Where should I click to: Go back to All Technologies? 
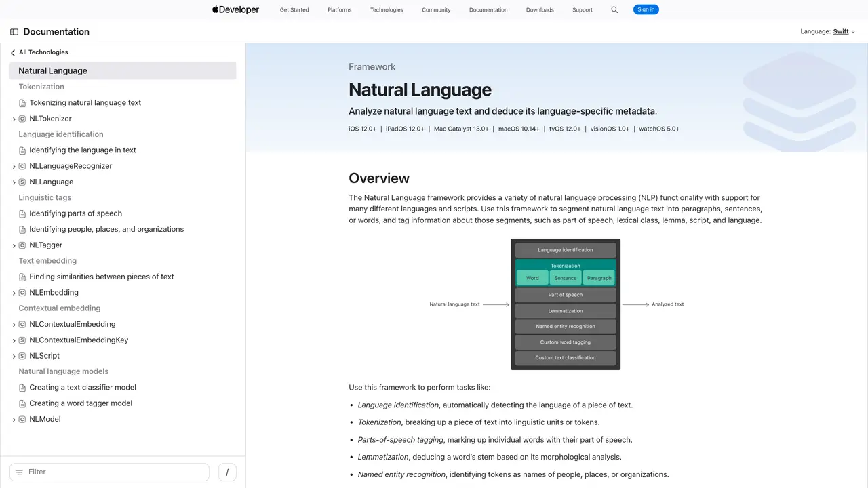pos(43,52)
